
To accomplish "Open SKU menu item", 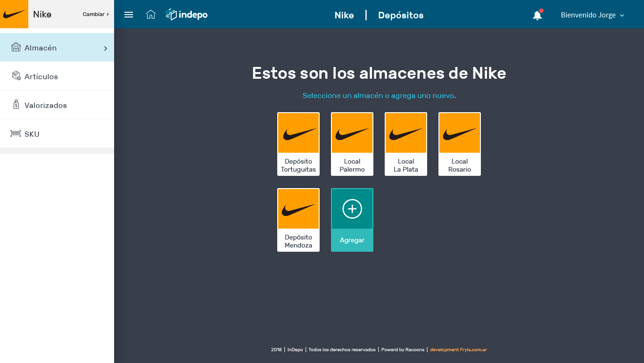I will 57,133.
